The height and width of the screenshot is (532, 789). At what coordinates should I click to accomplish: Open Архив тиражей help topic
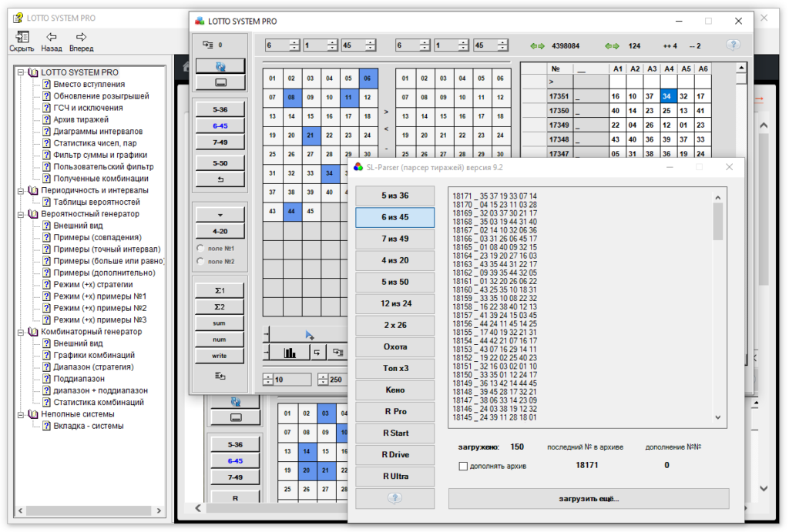81,119
